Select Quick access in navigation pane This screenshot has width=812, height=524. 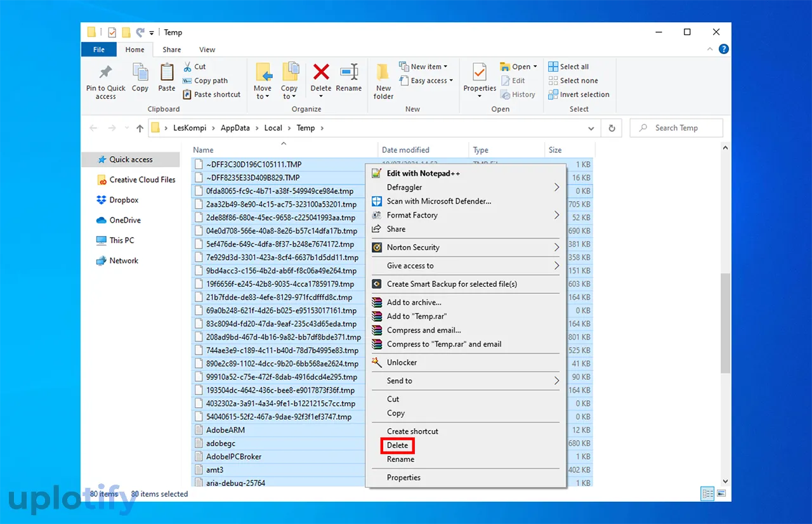coord(131,159)
